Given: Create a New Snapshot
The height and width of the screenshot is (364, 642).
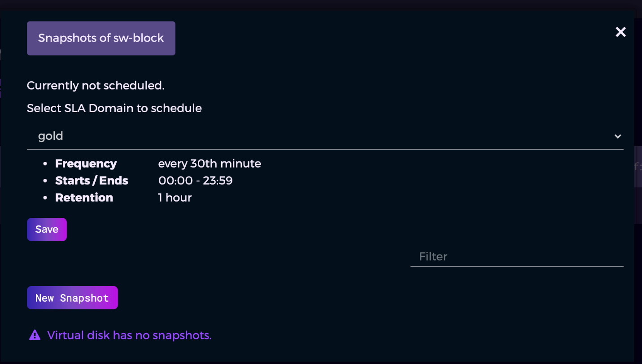Looking at the screenshot, I should 72,297.
